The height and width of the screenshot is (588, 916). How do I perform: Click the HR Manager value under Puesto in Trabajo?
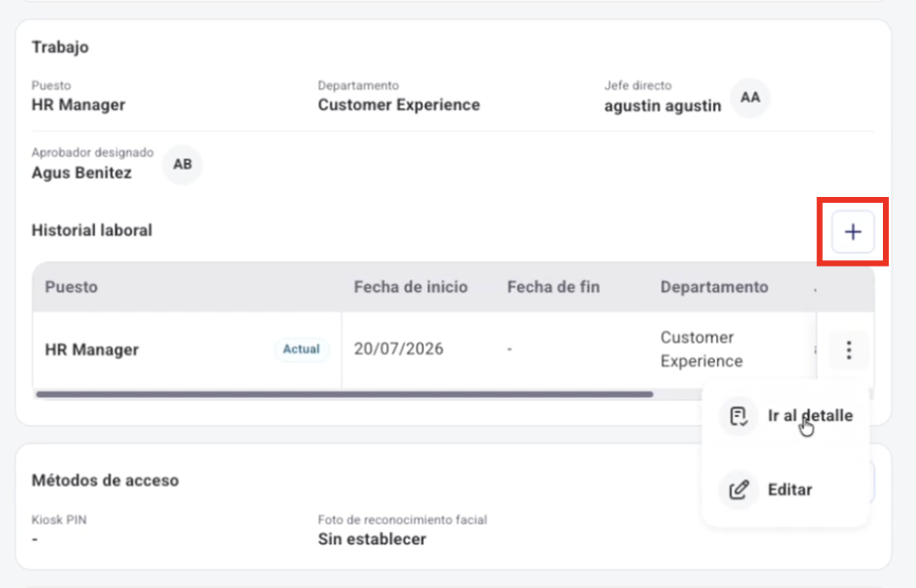tap(79, 105)
